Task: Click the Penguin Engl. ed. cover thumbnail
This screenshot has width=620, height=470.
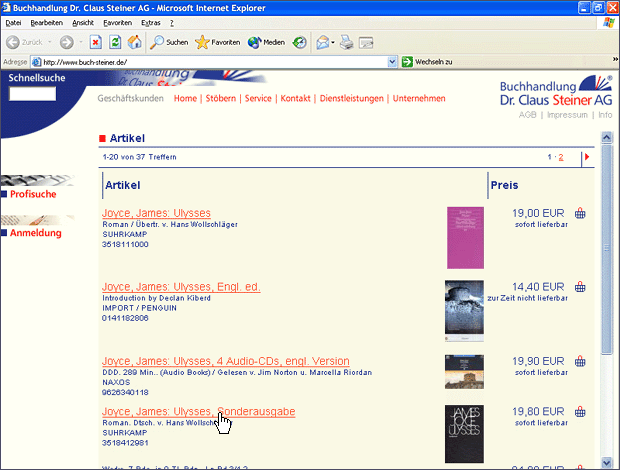Action: click(464, 311)
